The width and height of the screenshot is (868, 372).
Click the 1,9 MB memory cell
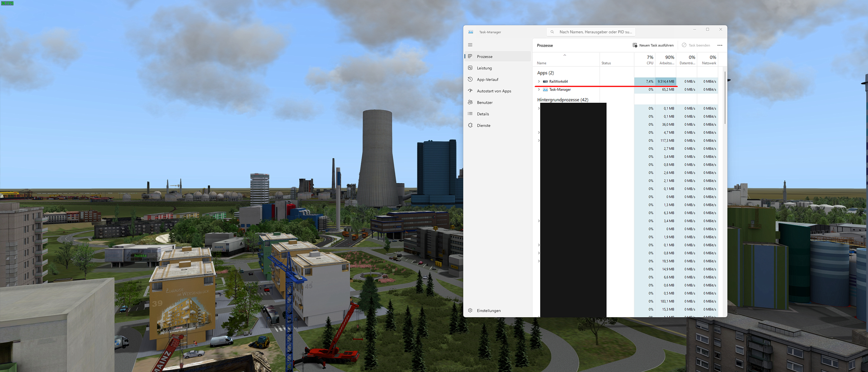666,237
